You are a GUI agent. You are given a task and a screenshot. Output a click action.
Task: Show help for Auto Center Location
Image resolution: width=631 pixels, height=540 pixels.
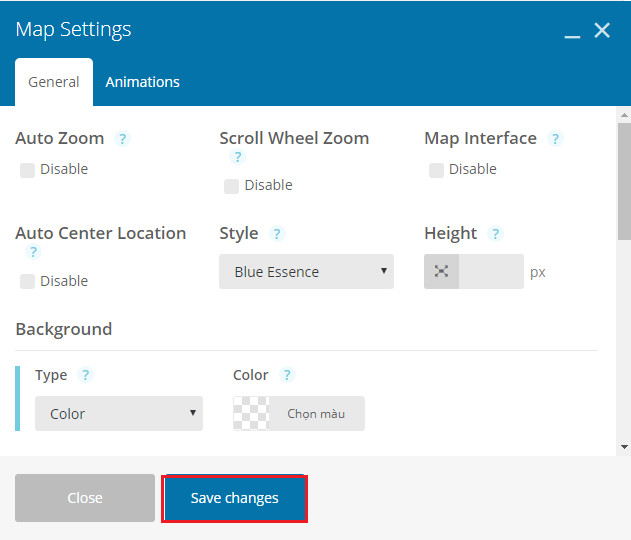(33, 252)
